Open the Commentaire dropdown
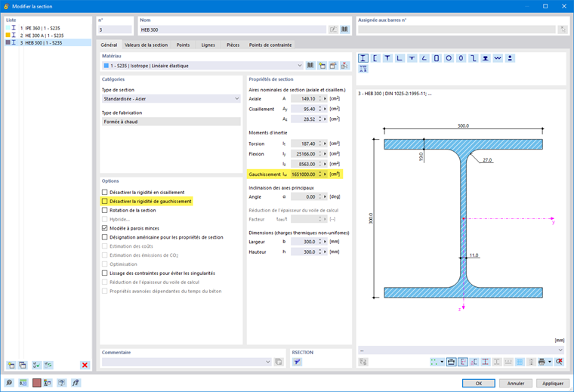The image size is (574, 392). pyautogui.click(x=267, y=362)
